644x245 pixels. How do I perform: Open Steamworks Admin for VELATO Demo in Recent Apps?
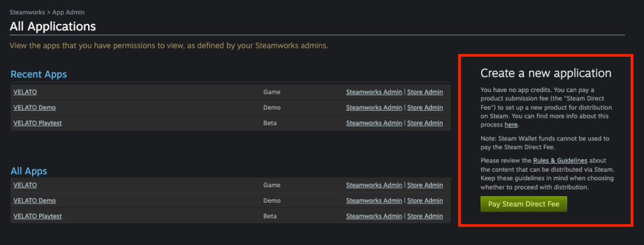pyautogui.click(x=374, y=108)
